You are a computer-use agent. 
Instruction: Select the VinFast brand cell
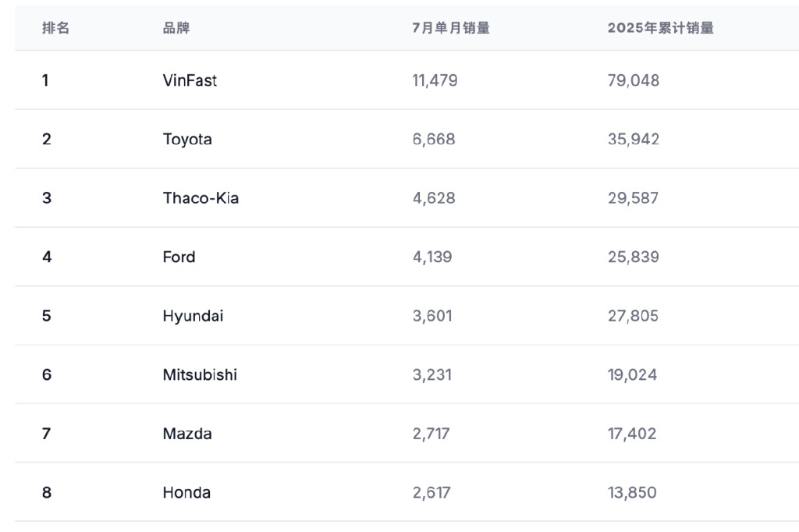click(x=190, y=80)
